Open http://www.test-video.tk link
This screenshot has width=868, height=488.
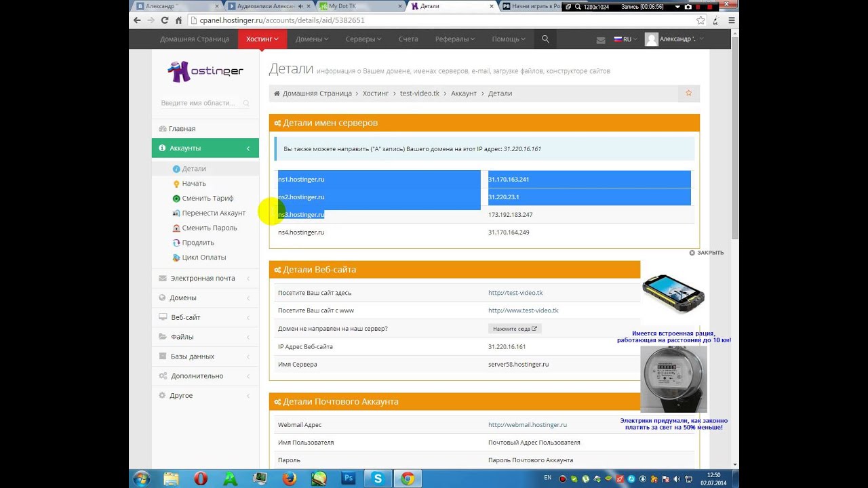point(524,310)
